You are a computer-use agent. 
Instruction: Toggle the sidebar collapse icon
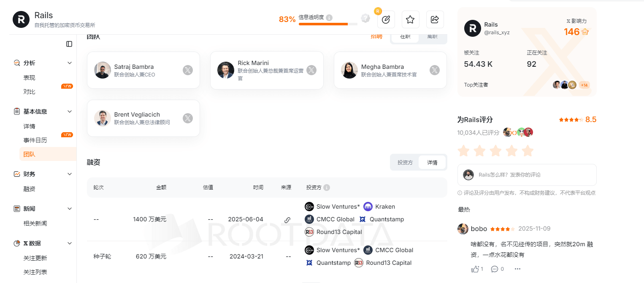click(69, 44)
